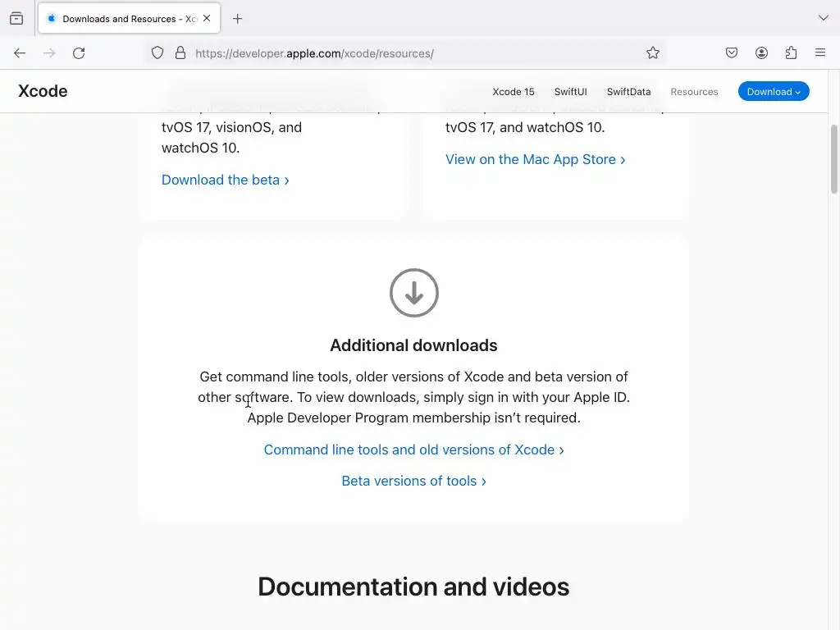
Task: Close the Downloads and Resources tab
Action: click(207, 18)
